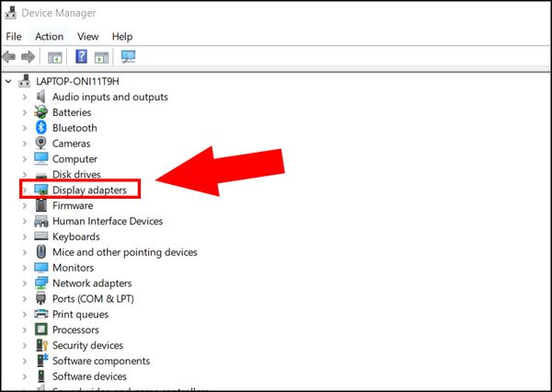Open the File menu
Viewport: 552px width, 392px height.
click(x=14, y=36)
